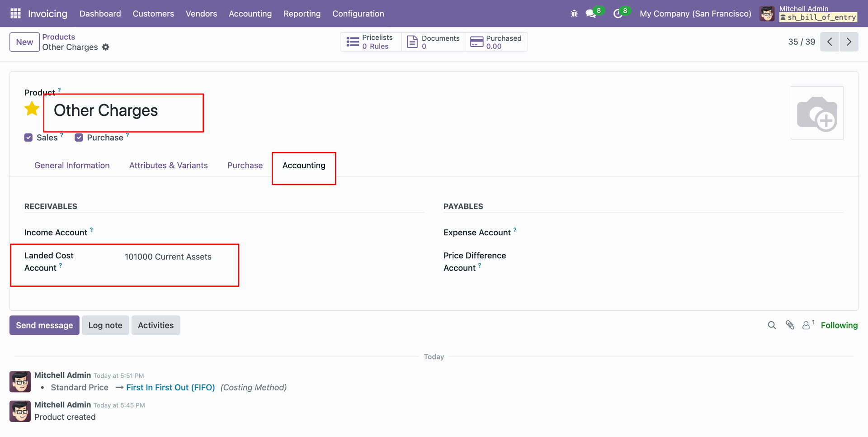Click Mitchell Admin's avatar in the top bar
This screenshot has height=437, width=868.
(x=767, y=14)
